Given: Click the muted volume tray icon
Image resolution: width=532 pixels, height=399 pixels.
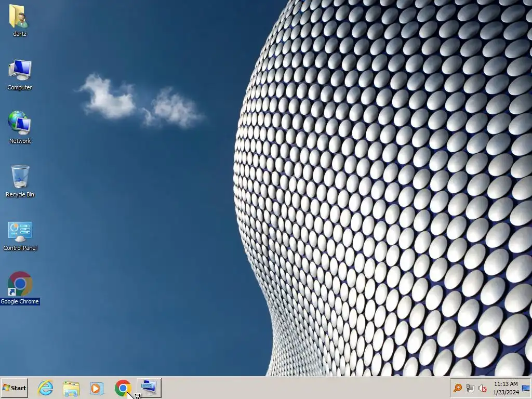Looking at the screenshot, I should click(482, 388).
